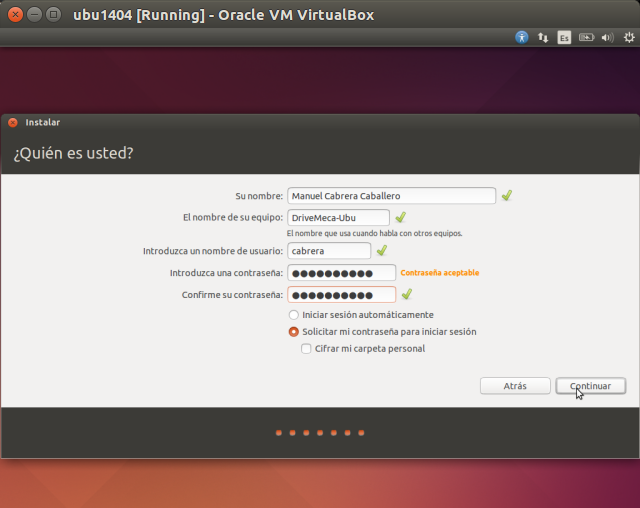Click the checkmark next to the username field
The width and height of the screenshot is (640, 508).
pos(382,250)
